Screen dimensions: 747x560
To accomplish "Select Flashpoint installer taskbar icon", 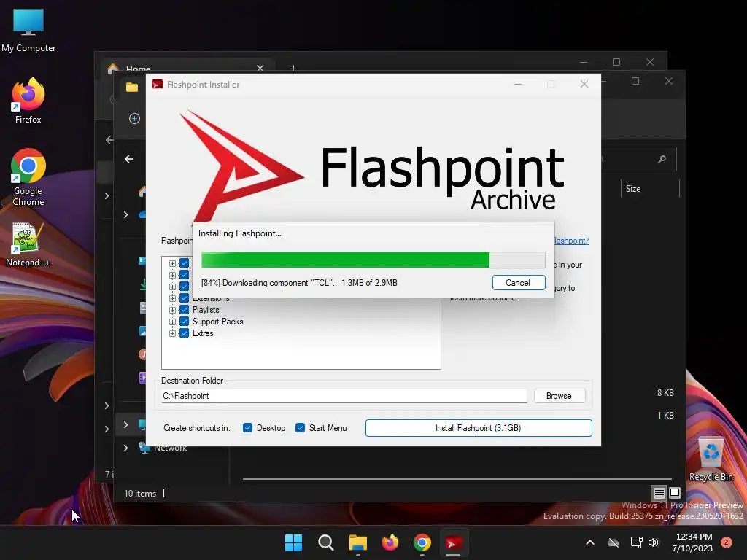I will (453, 542).
